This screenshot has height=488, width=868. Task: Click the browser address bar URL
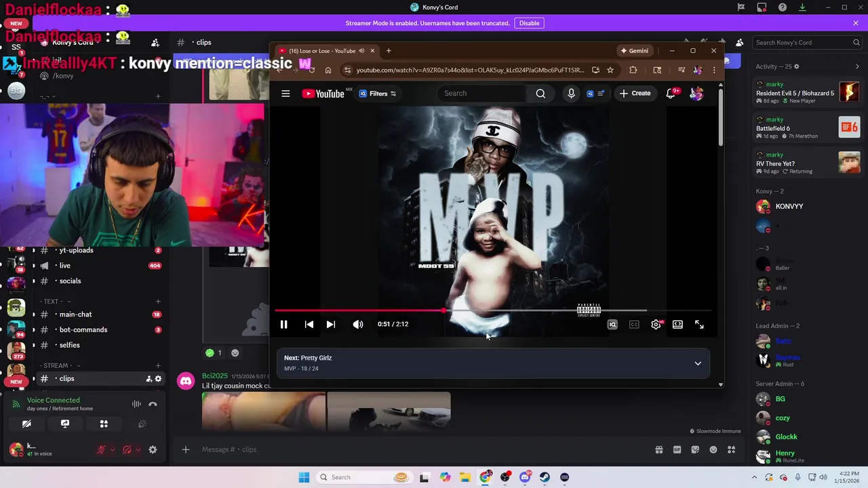pyautogui.click(x=470, y=70)
